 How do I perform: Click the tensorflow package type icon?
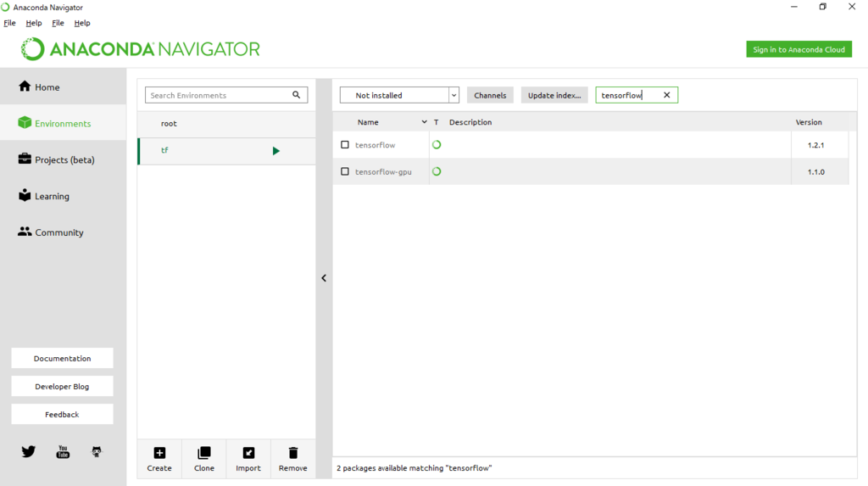pos(437,145)
